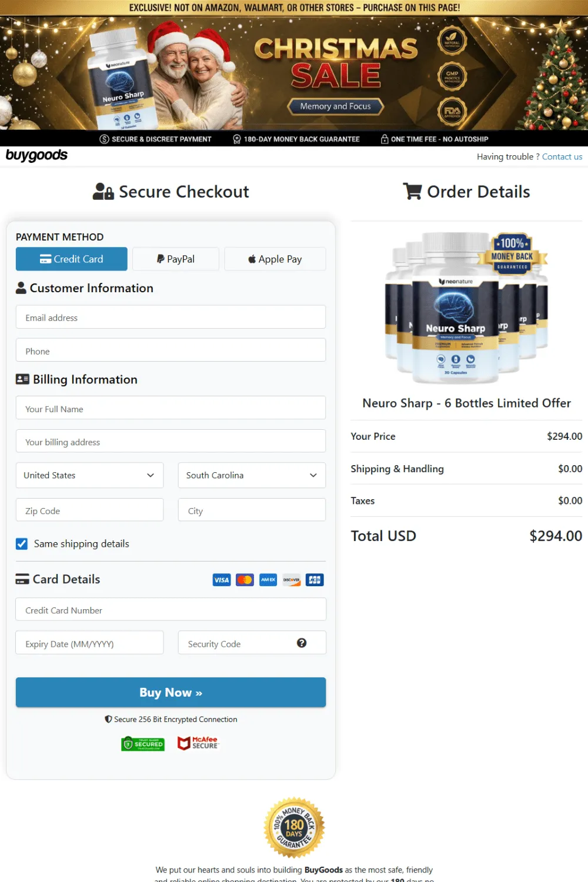This screenshot has width=588, height=882.
Task: Switch to the Credit Card tab
Action: tap(71, 259)
